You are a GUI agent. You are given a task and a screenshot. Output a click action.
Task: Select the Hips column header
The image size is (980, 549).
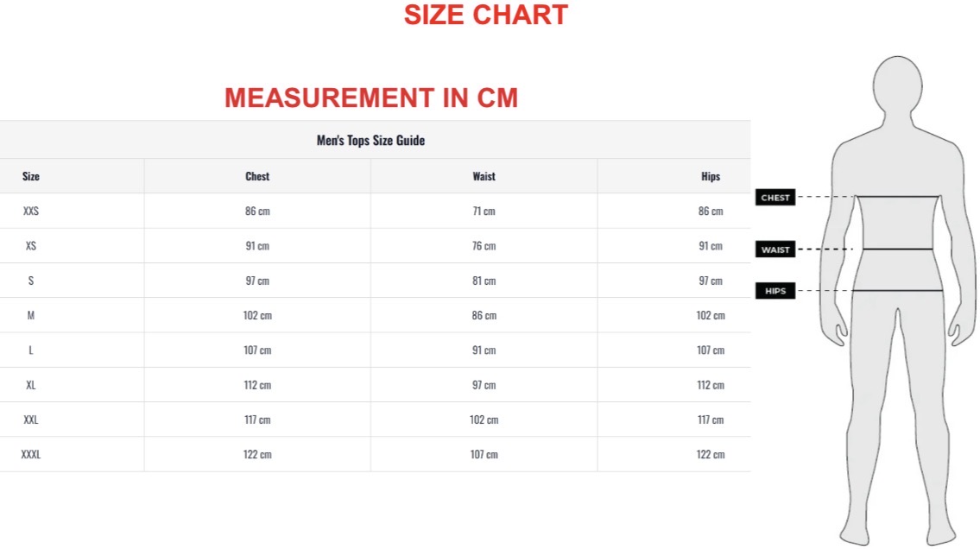pyautogui.click(x=711, y=176)
